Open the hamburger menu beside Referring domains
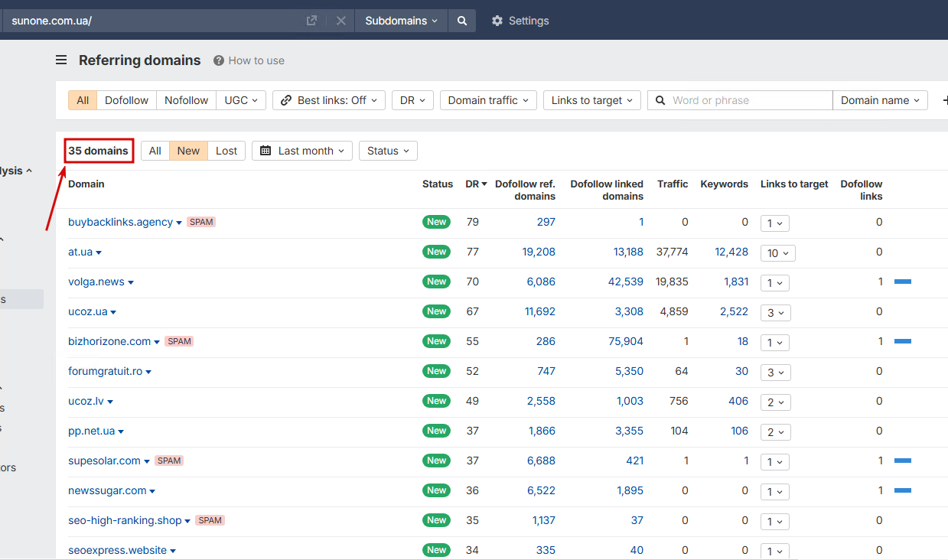Viewport: 948px width, 560px height. coord(61,60)
